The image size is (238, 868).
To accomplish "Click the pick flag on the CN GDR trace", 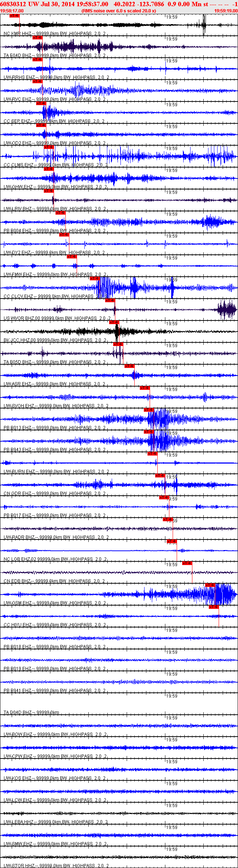I will tap(160, 476).
